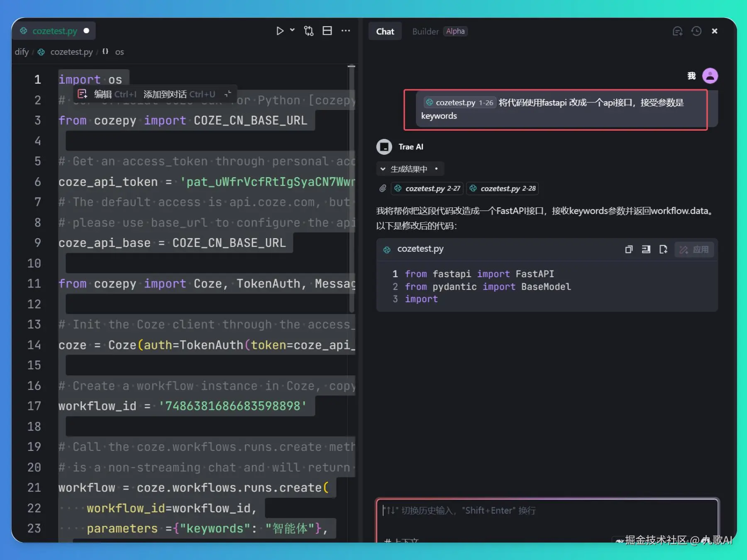Open the cozetest.py 2-27 reference chip
747x560 pixels.
point(427,188)
